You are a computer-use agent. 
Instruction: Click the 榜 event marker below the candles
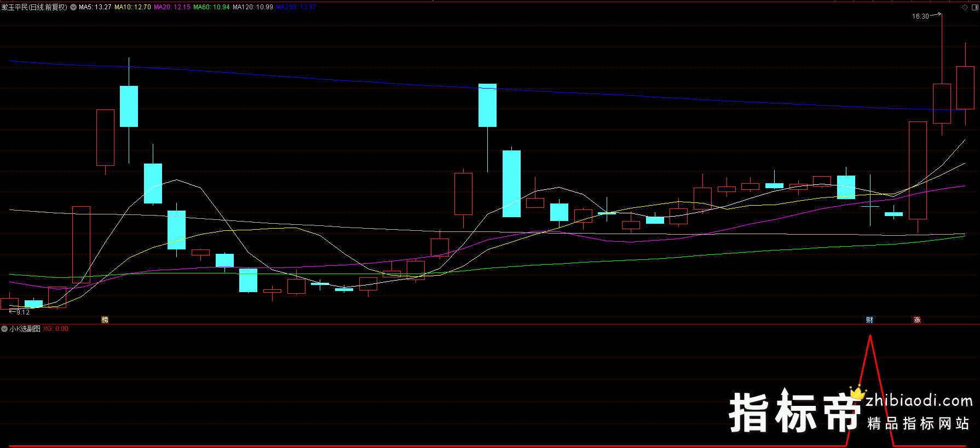105,320
